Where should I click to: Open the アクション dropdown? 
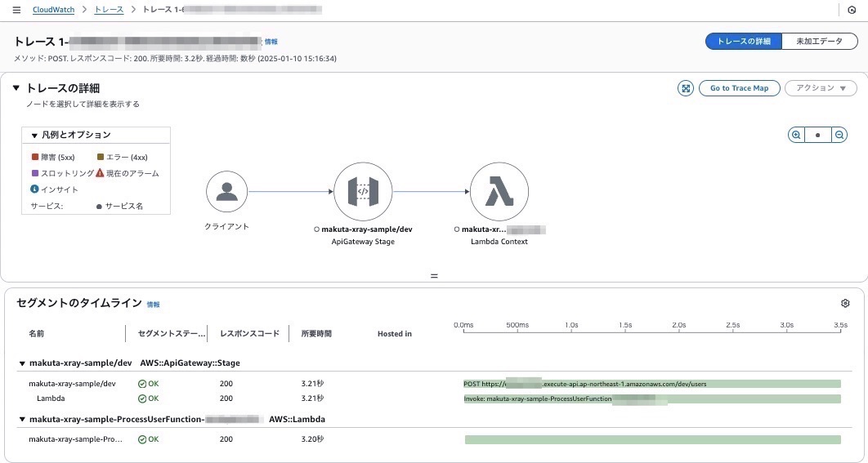pyautogui.click(x=821, y=88)
